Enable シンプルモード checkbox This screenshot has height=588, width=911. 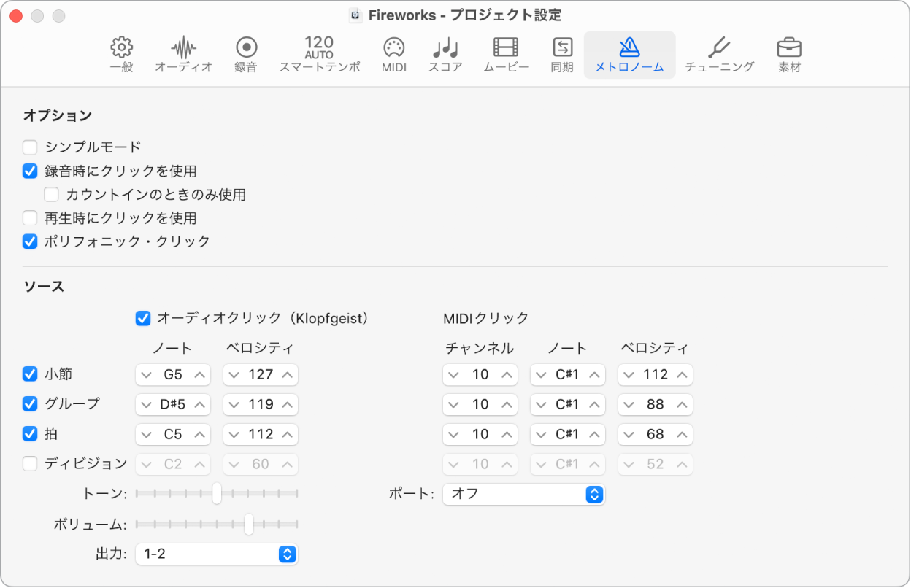click(x=29, y=147)
